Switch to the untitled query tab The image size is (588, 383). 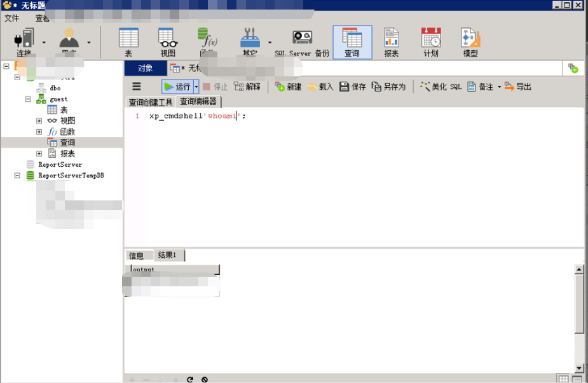(x=186, y=68)
